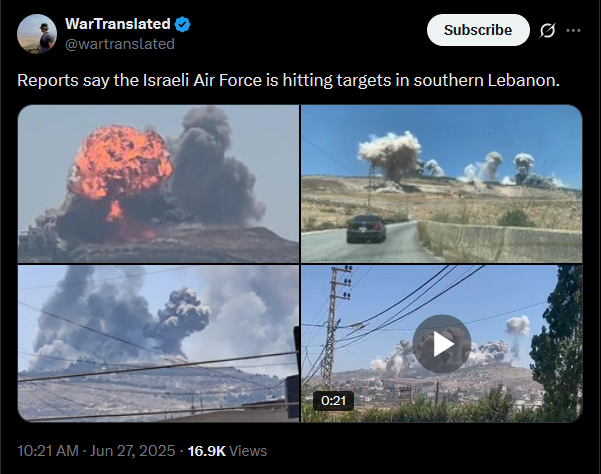
Task: Click the 0:21 video duration badge
Action: (x=333, y=401)
